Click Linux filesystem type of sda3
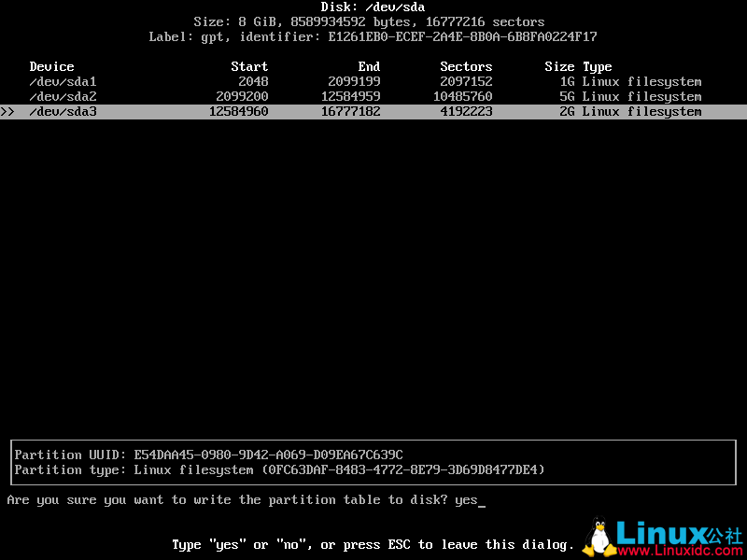 [641, 112]
